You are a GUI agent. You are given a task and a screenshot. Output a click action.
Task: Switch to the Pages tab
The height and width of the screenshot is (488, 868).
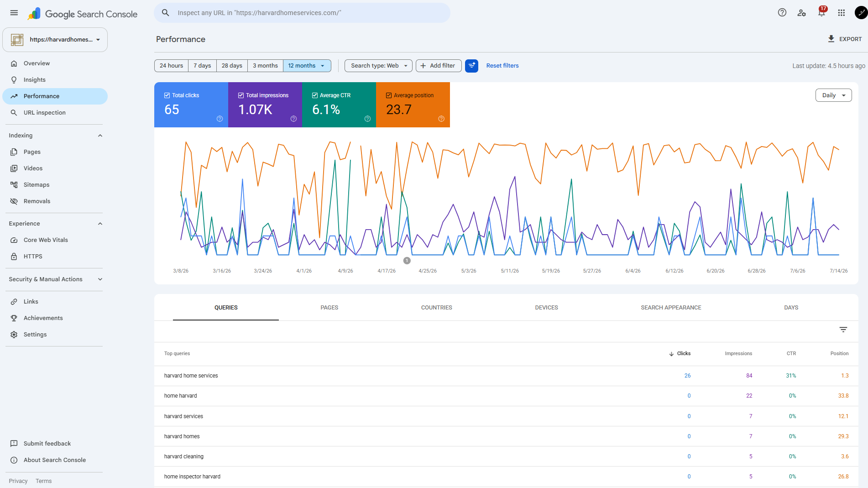pyautogui.click(x=329, y=308)
